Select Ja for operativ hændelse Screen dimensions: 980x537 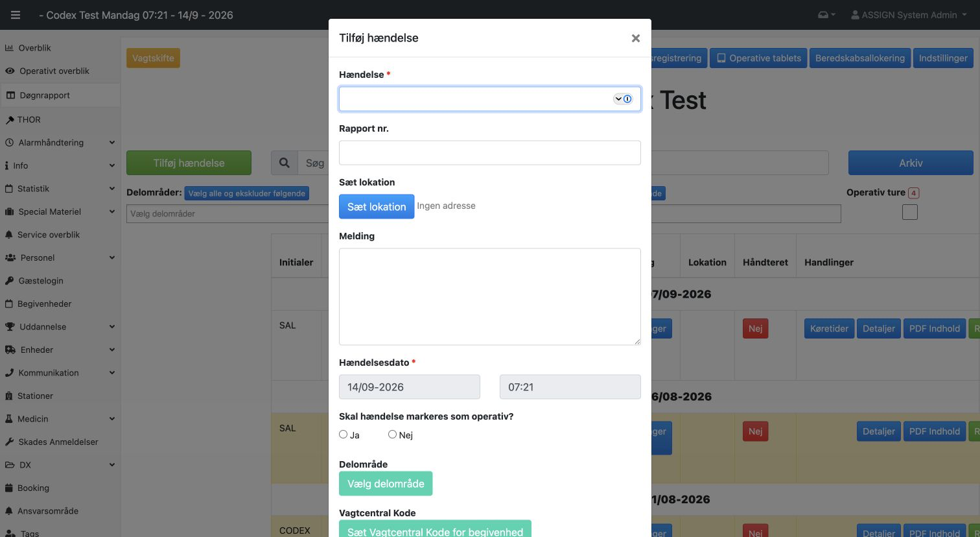coord(344,435)
